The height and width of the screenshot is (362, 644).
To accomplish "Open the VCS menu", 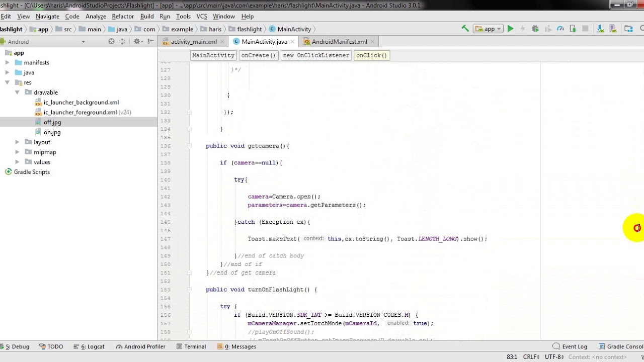I will 202,16.
